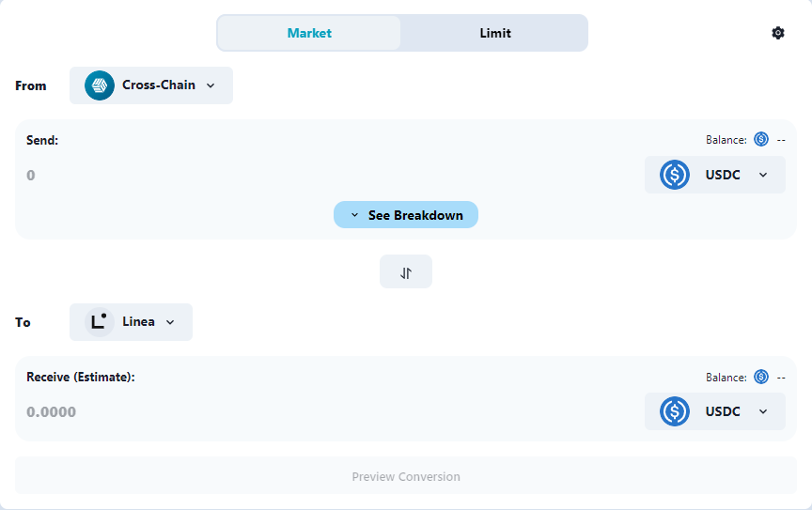Click small USDC icon beside Receive balance

(761, 377)
